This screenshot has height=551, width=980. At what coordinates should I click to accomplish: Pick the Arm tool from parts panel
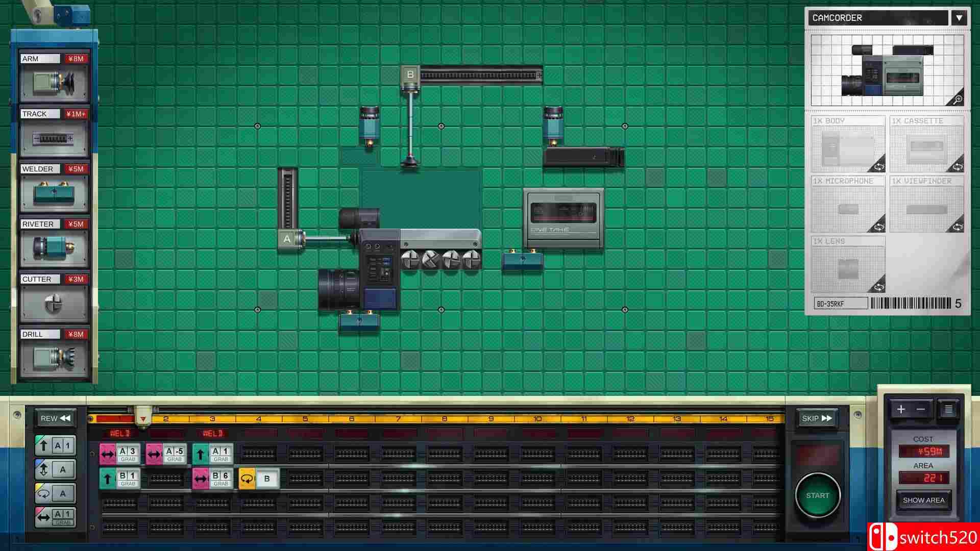coord(54,82)
